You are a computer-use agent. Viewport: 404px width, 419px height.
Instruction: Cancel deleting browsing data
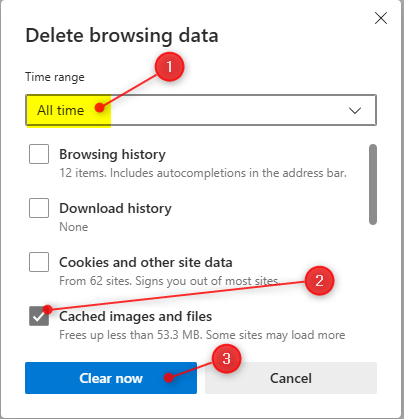[291, 378]
